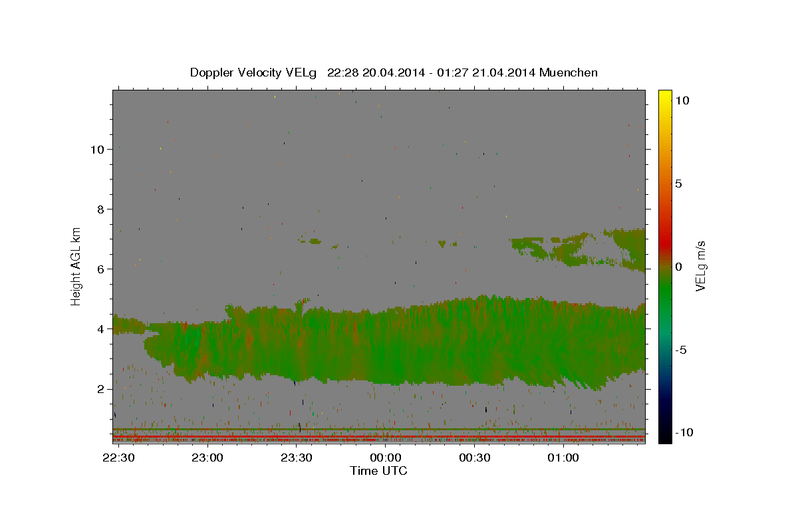This screenshot has width=798, height=532.
Task: Click the height label 6 on y-axis
Action: click(x=100, y=269)
